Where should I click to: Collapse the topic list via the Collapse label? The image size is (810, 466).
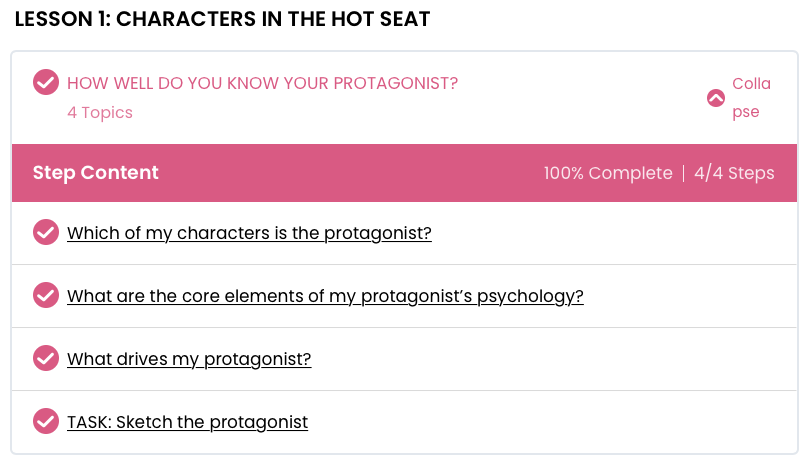point(751,97)
